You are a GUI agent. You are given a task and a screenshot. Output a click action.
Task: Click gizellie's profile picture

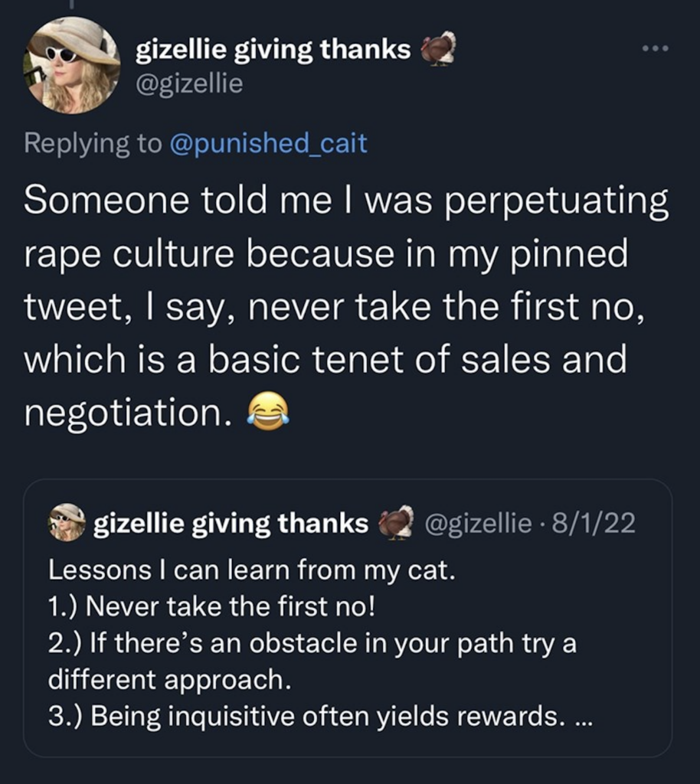click(x=69, y=61)
